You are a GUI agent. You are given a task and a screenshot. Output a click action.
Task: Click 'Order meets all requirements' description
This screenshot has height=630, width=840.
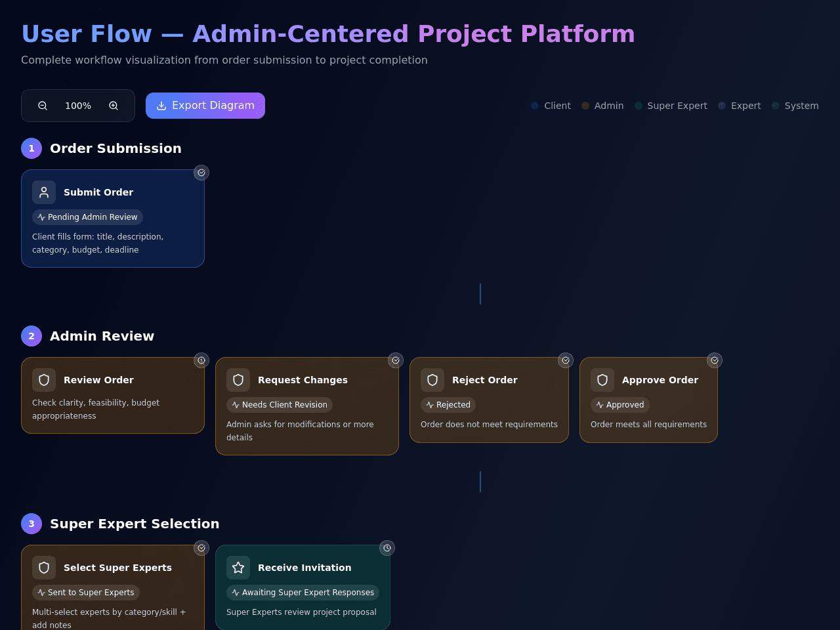click(x=648, y=425)
